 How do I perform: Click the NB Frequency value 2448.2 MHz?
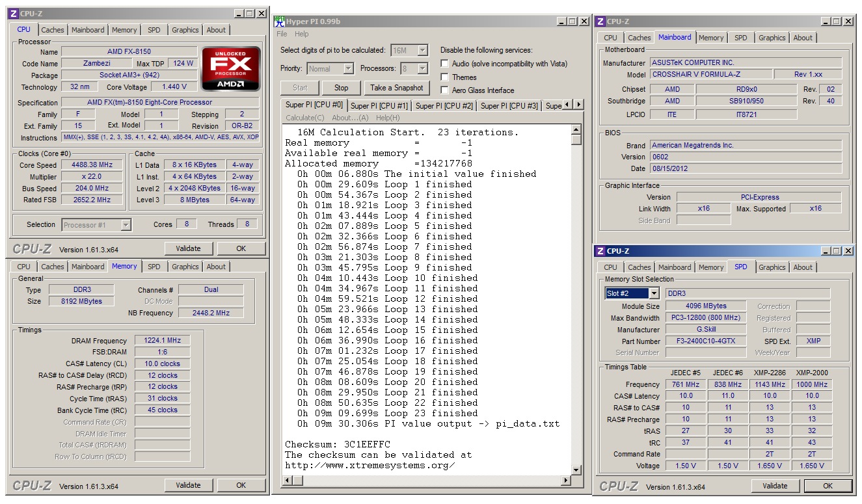(211, 313)
